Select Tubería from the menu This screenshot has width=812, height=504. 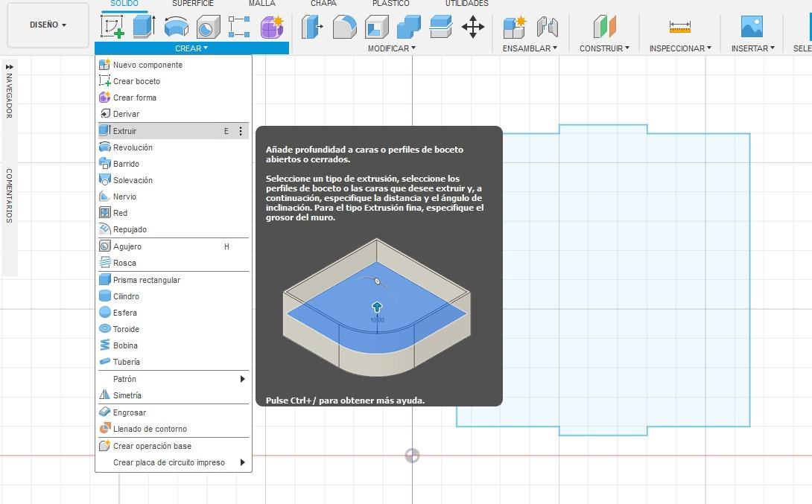click(x=174, y=362)
